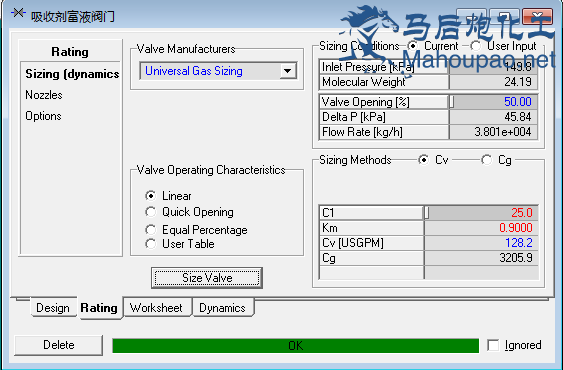
Task: Select the User Input radio button
Action: tap(476, 46)
